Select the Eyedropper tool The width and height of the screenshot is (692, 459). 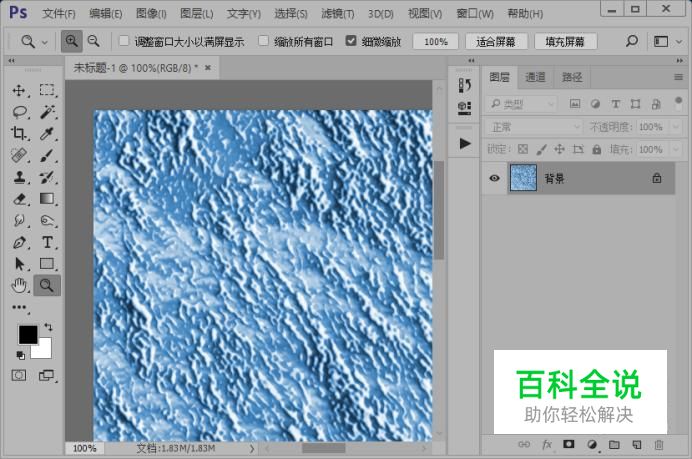tap(47, 133)
